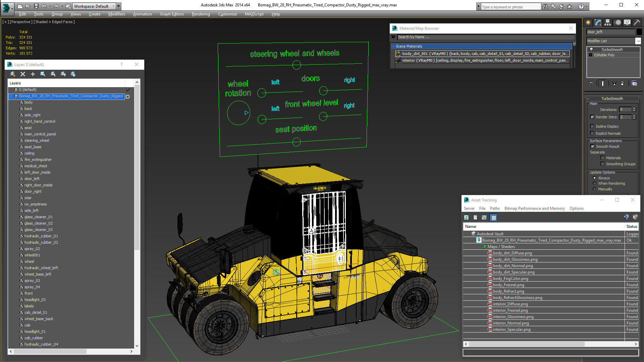644x362 pixels.
Task: Collapse the Scene Materials group
Action: (x=393, y=46)
